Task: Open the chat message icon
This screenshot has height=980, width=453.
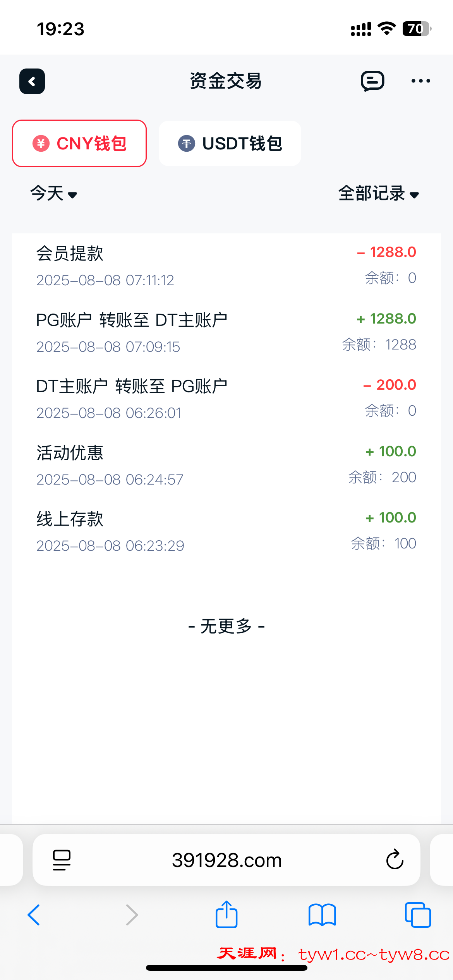Action: pos(372,81)
